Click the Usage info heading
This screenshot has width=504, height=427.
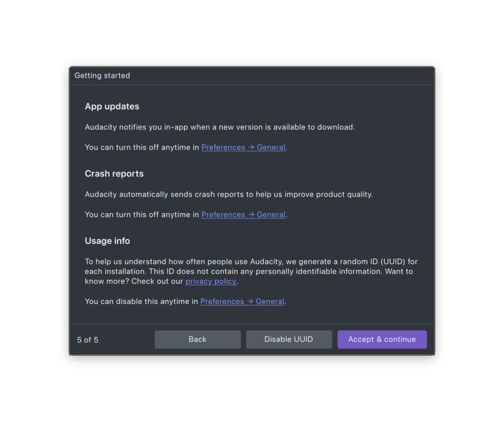(x=107, y=241)
